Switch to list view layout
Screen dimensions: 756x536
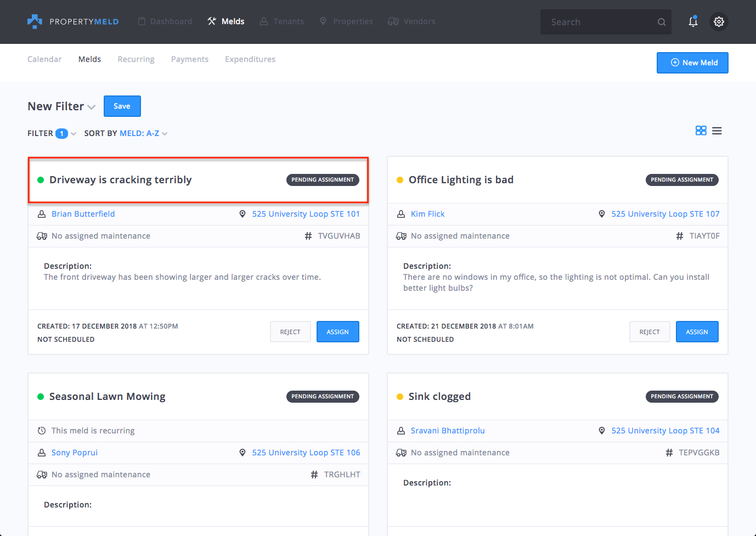[717, 131]
